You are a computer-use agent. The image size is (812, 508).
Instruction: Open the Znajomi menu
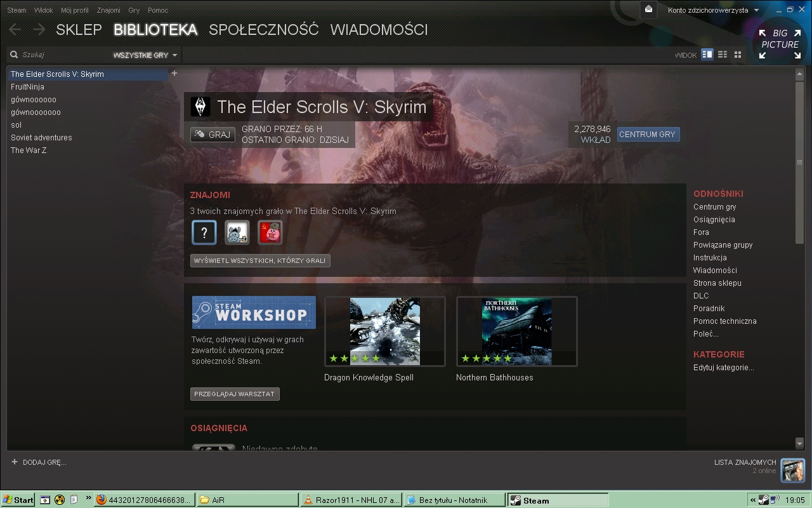point(108,10)
